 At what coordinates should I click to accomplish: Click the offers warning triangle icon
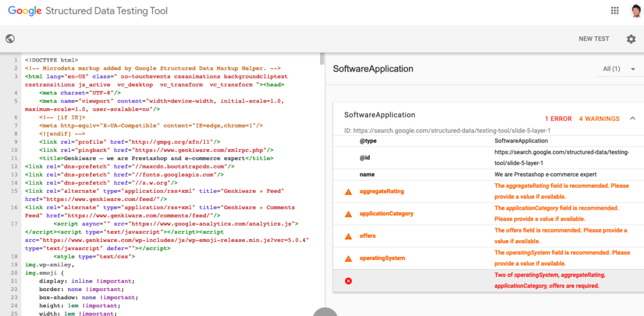point(348,236)
